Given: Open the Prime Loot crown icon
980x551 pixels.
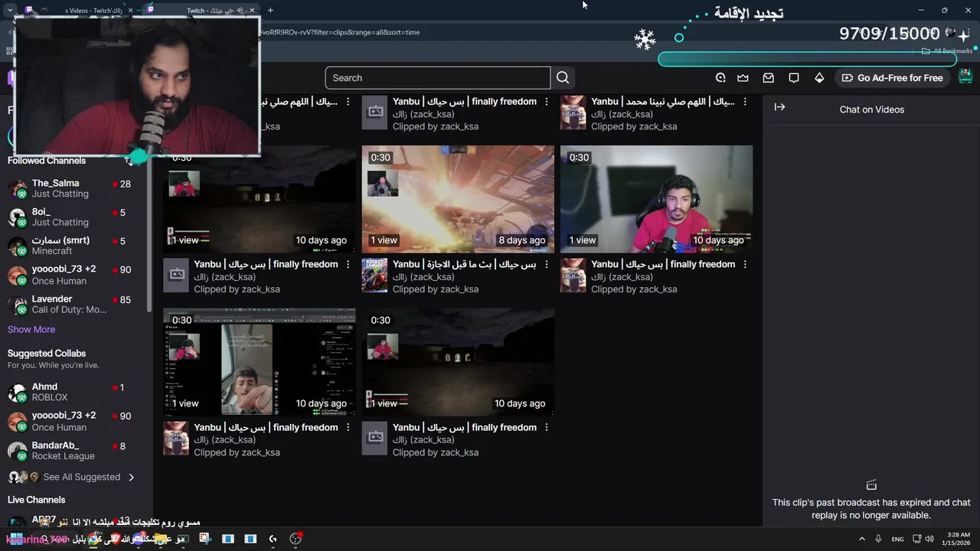Looking at the screenshot, I should pyautogui.click(x=743, y=77).
